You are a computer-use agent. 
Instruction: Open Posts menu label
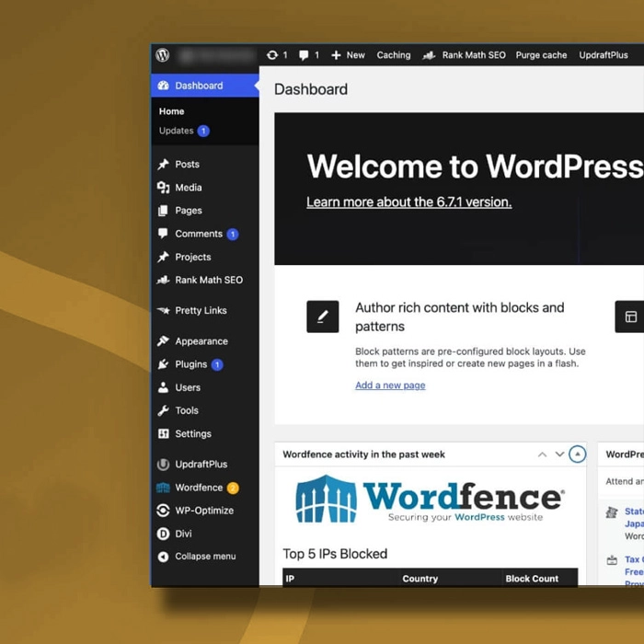(188, 165)
